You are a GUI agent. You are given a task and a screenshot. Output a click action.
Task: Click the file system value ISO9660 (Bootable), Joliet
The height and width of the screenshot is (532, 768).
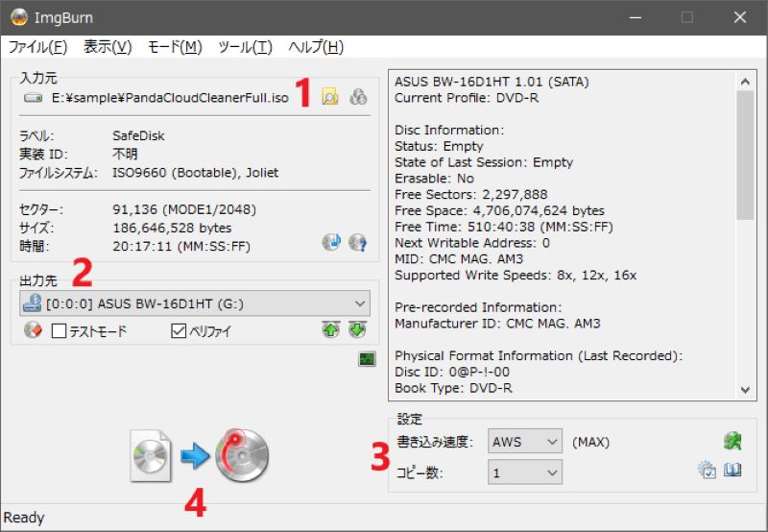coord(196,173)
